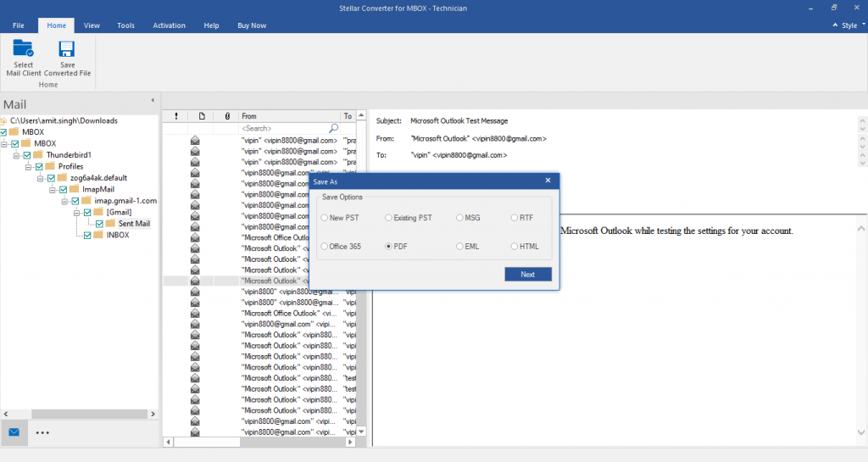Open the Style dropdown
Viewport: 868px width, 462px height.
[x=853, y=25]
